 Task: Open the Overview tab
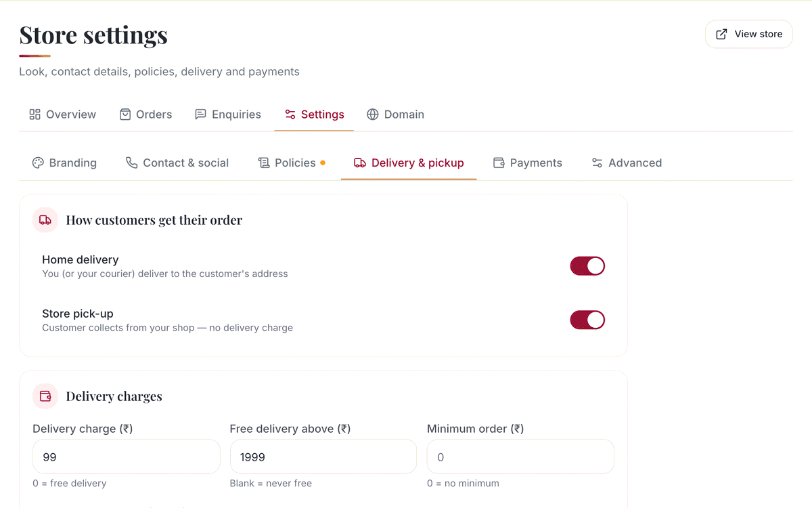click(x=62, y=114)
